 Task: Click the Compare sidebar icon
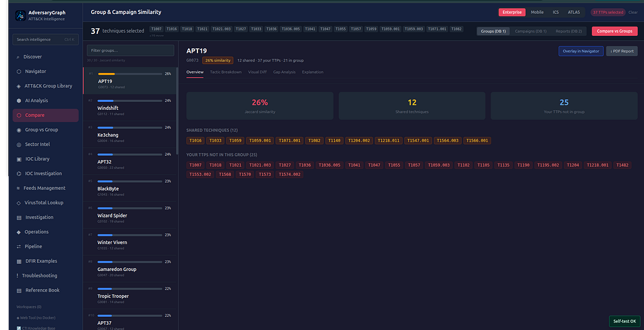coord(18,115)
